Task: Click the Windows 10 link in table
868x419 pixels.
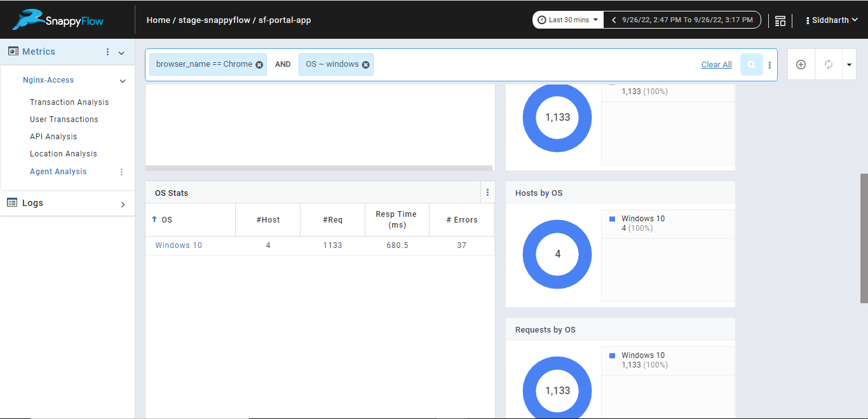Action: click(x=179, y=245)
